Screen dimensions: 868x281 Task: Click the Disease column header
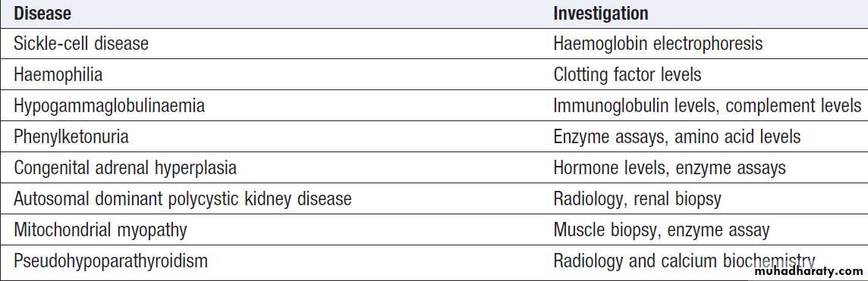(x=42, y=14)
